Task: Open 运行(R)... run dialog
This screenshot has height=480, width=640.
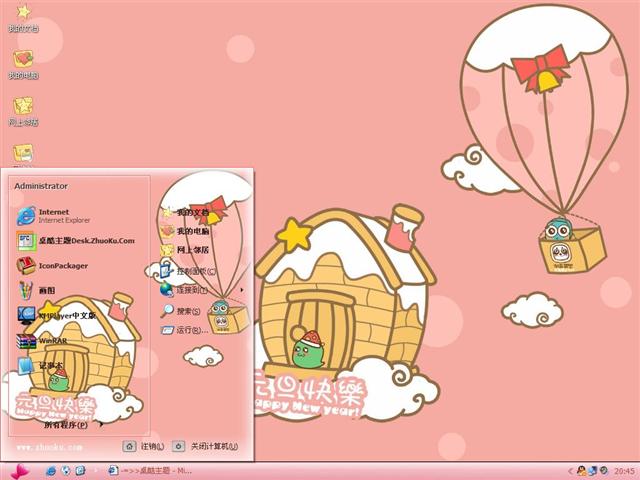Action: 184,330
